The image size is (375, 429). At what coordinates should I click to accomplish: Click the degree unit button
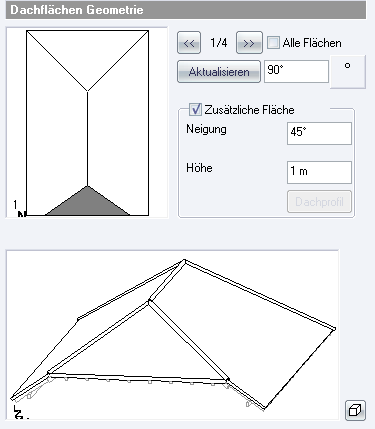(348, 72)
